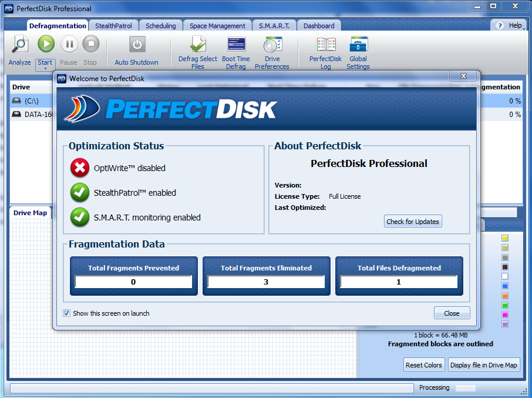Click the lavender legend color swatch
The width and height of the screenshot is (532, 398).
pyautogui.click(x=505, y=324)
